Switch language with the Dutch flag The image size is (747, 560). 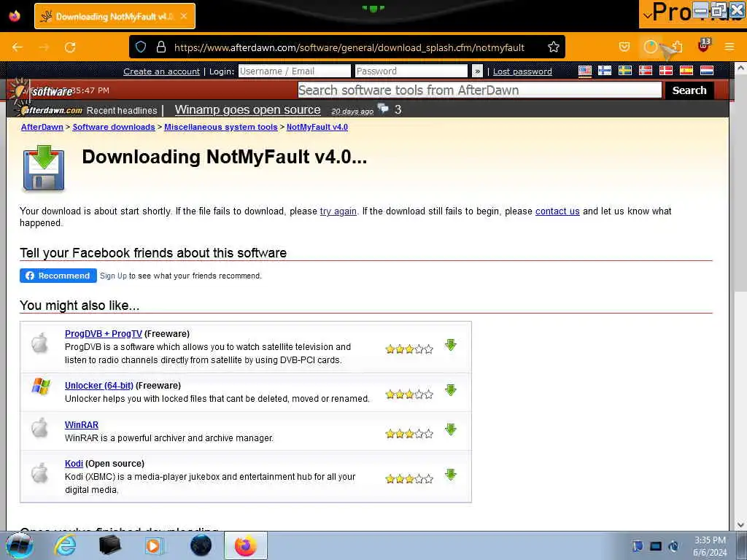click(706, 71)
